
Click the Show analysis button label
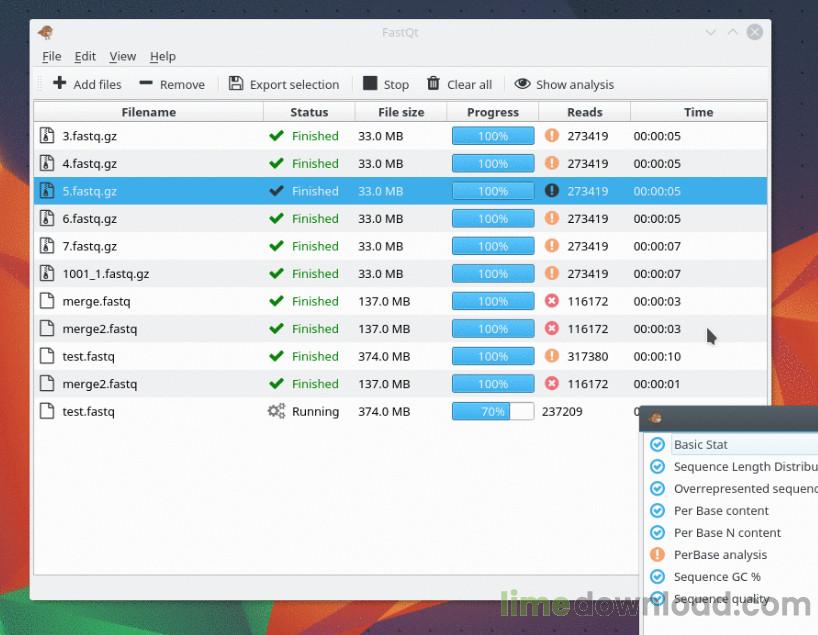point(575,85)
